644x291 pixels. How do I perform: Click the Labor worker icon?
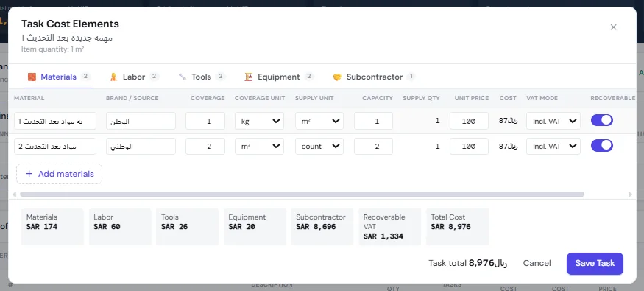[x=114, y=77]
